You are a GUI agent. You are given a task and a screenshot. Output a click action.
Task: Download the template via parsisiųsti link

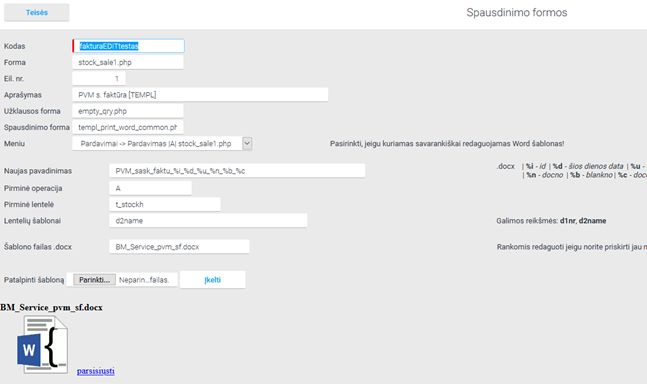[x=96, y=371]
